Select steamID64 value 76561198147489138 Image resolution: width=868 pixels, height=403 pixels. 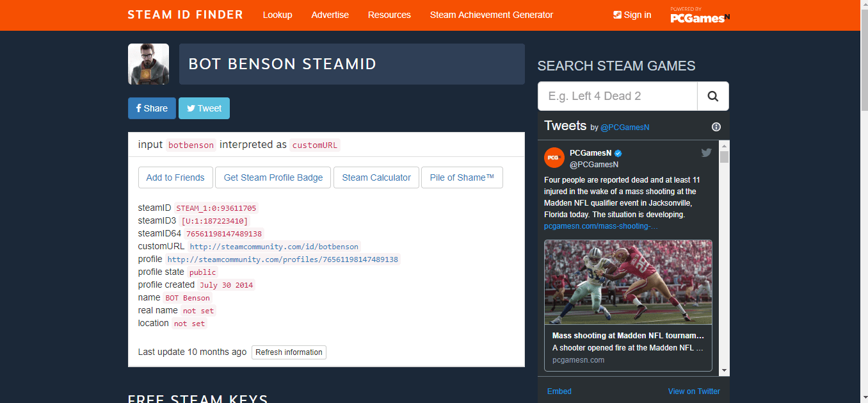click(224, 234)
